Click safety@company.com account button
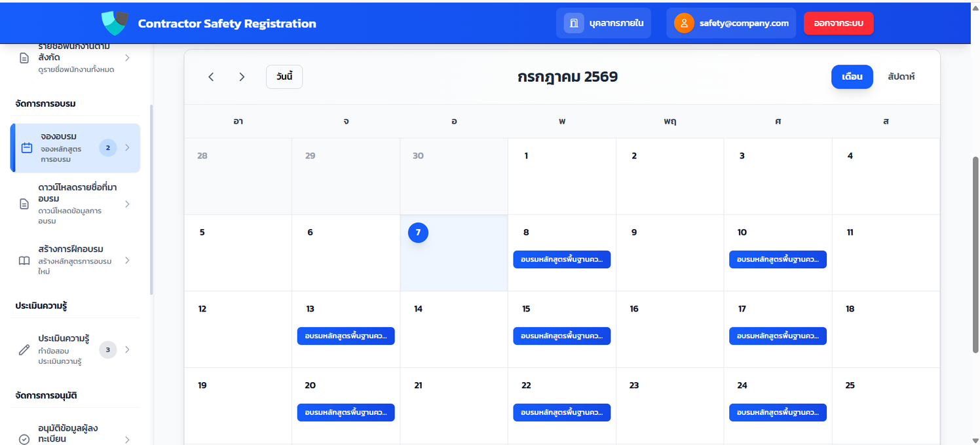 click(731, 23)
